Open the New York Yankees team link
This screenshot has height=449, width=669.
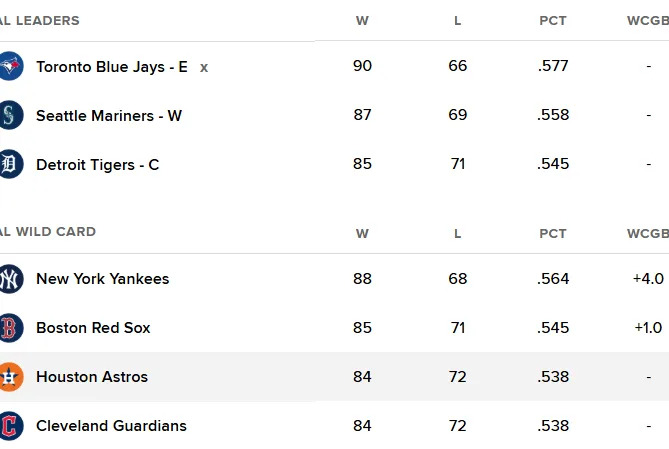(102, 279)
